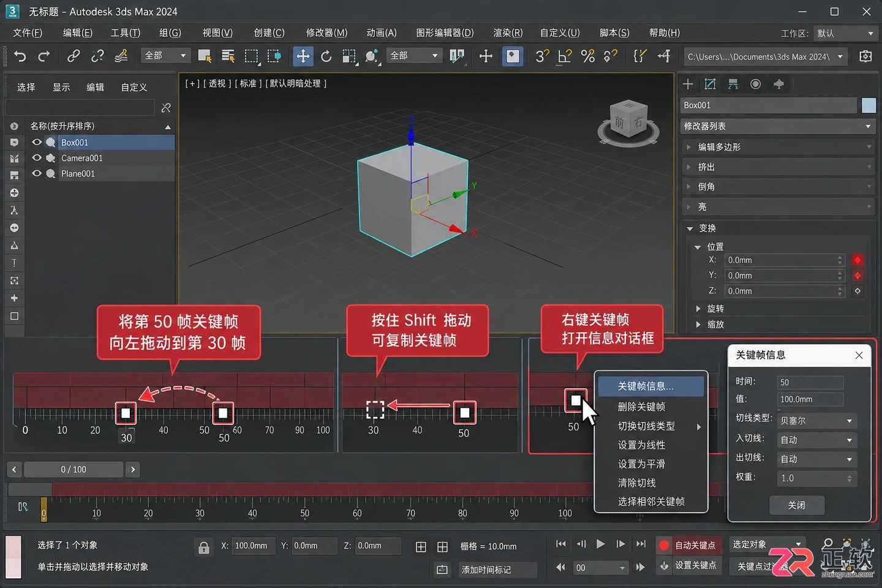The width and height of the screenshot is (882, 588).
Task: Open the In tangent dropdown
Action: [x=816, y=440]
